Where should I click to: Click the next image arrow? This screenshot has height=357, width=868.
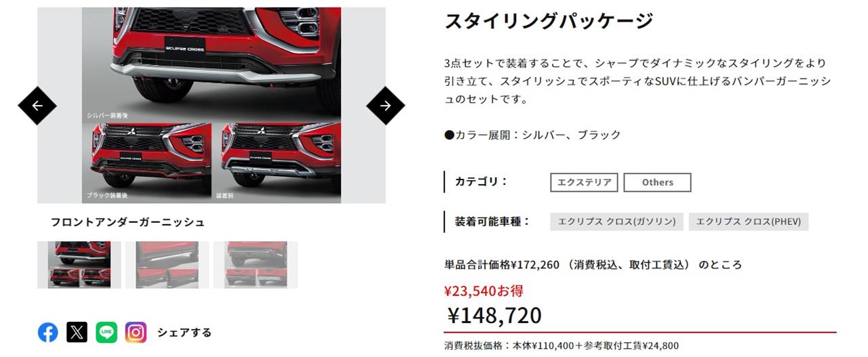(x=385, y=106)
